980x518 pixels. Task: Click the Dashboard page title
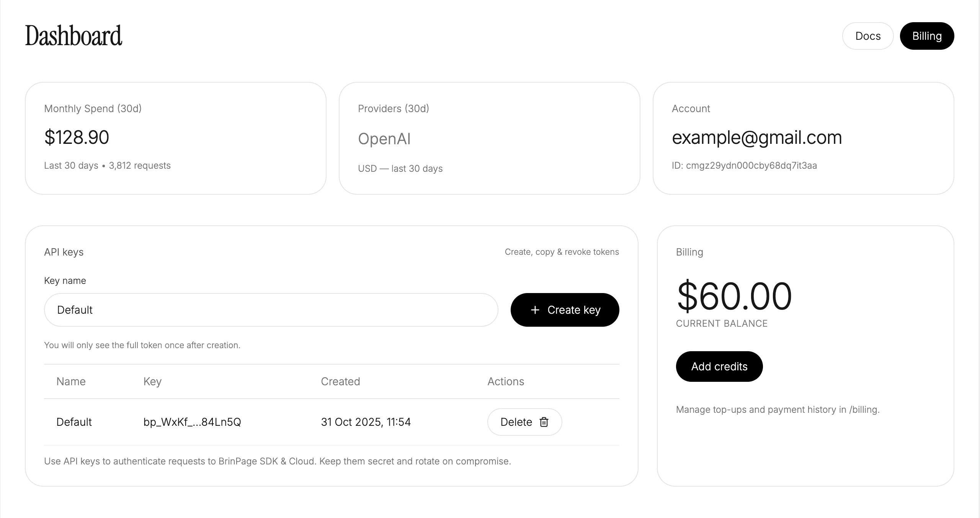click(73, 36)
